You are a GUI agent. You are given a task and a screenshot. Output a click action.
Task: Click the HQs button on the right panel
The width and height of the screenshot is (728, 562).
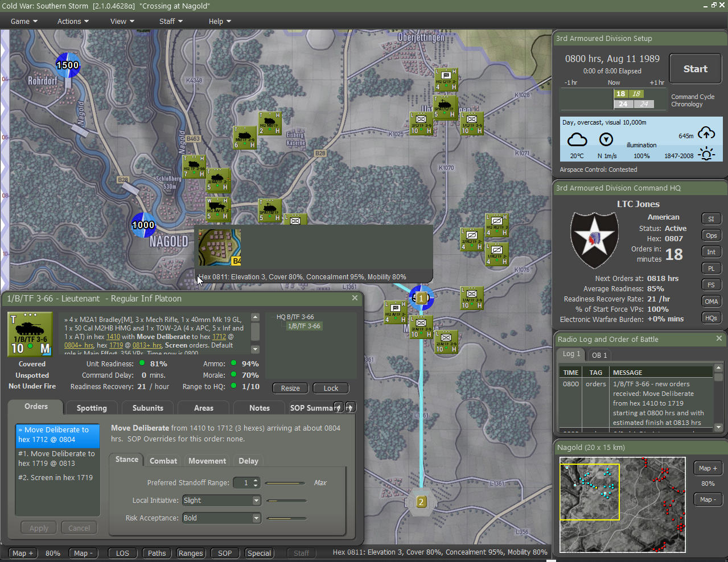(711, 317)
